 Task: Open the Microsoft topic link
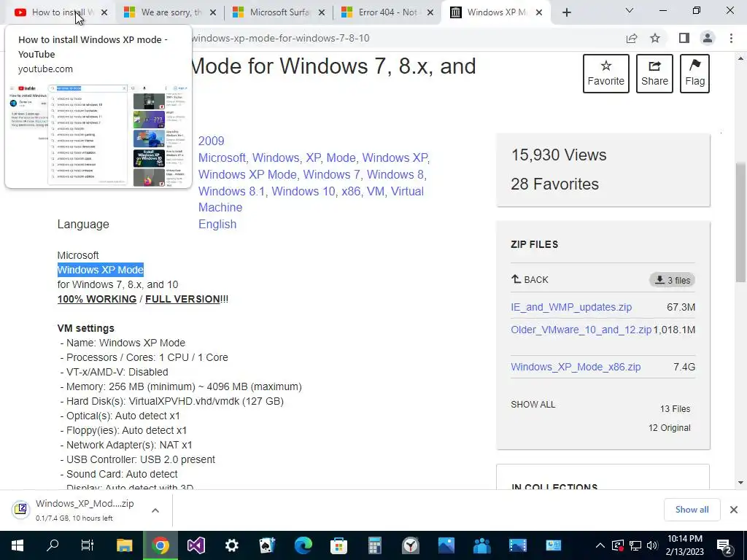pos(222,157)
